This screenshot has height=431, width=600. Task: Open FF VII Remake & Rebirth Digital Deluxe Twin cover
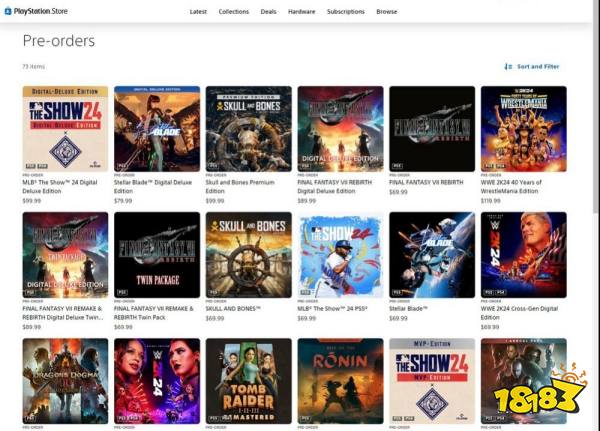tap(65, 255)
